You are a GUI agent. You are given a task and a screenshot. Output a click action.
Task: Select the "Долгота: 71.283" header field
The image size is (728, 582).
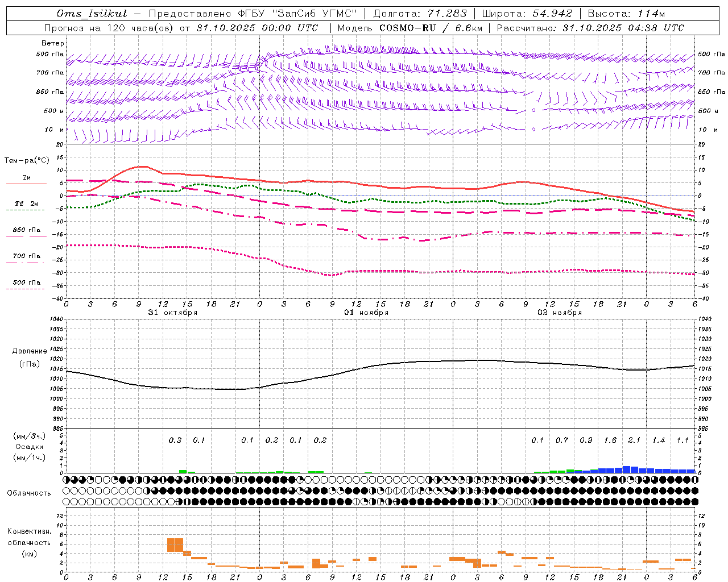(420, 14)
